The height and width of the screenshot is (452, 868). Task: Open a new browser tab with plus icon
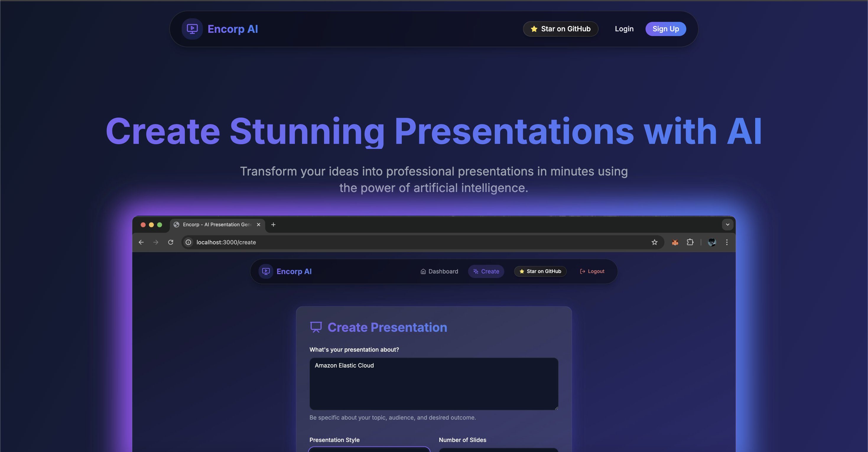pos(273,225)
